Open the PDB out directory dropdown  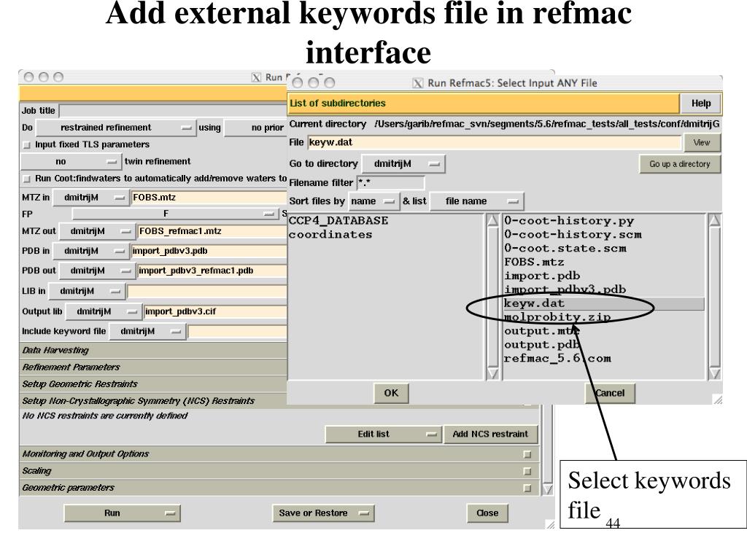[x=96, y=271]
